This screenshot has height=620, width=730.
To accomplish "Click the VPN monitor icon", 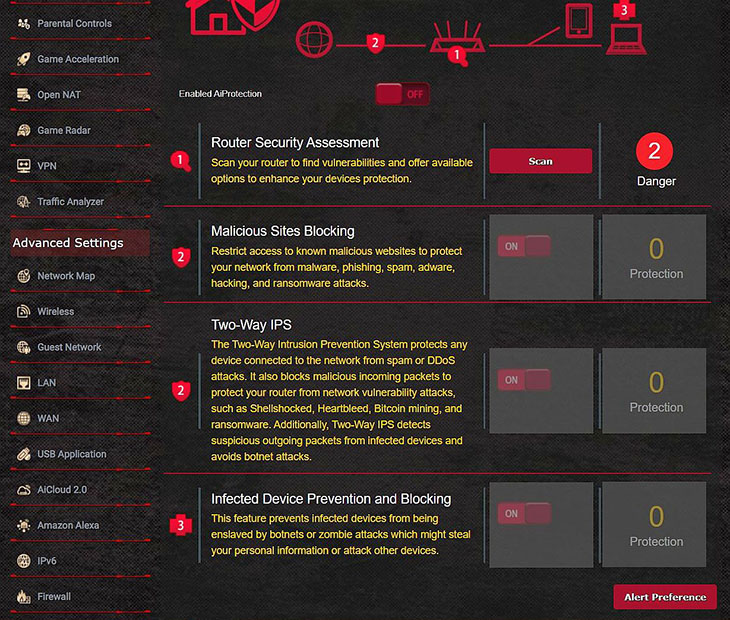I will point(24,166).
